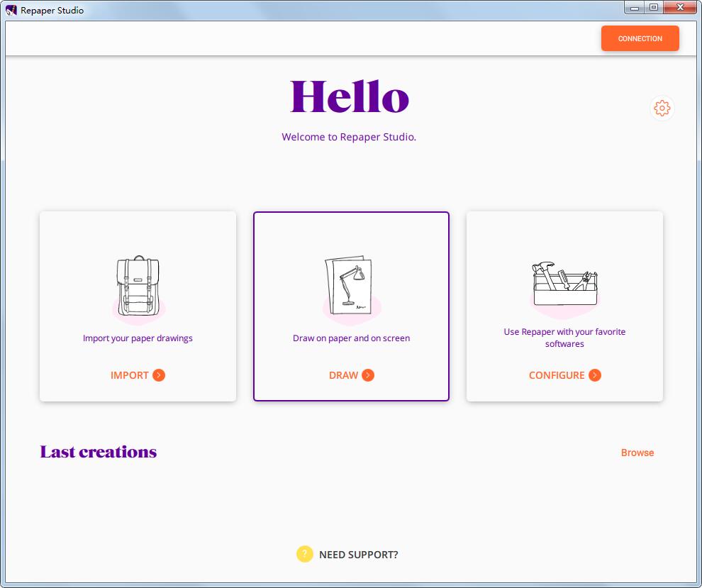Click the desk lamp drawing illustration

pos(349,285)
